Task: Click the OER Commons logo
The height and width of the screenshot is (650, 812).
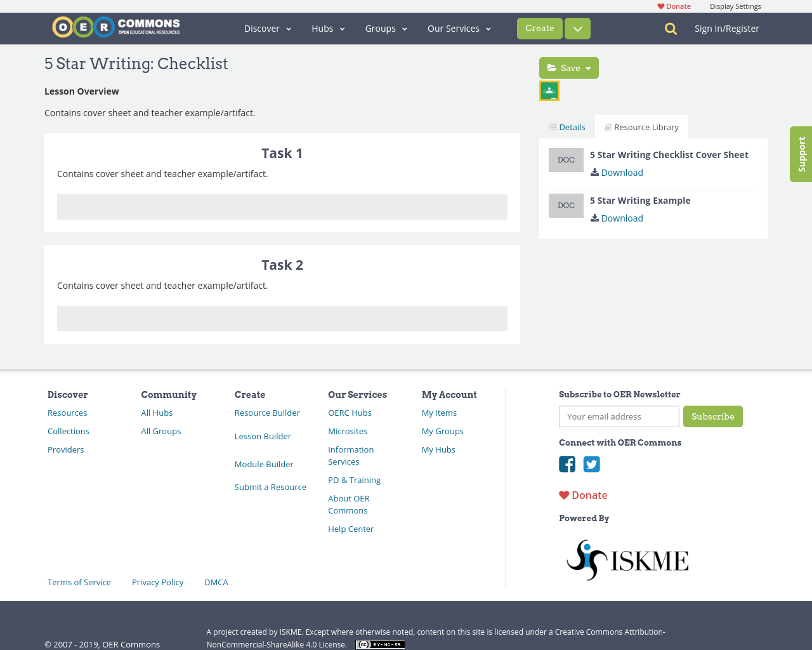Action: click(115, 27)
